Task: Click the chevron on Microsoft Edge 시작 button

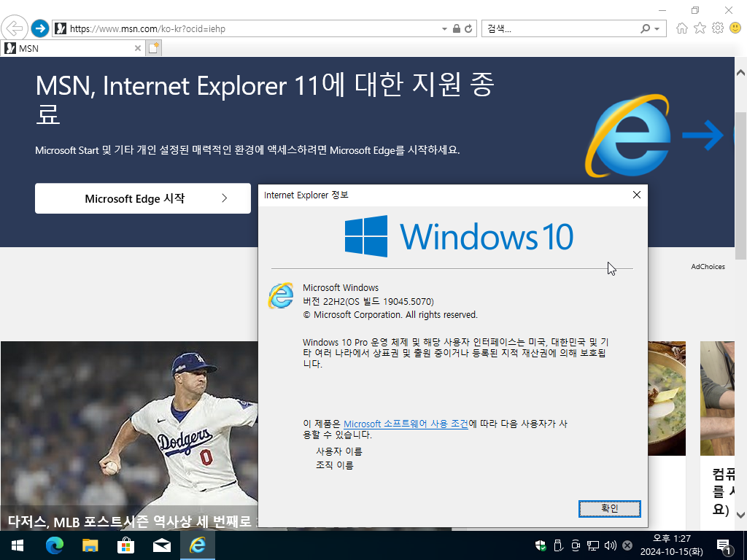Action: click(x=225, y=198)
